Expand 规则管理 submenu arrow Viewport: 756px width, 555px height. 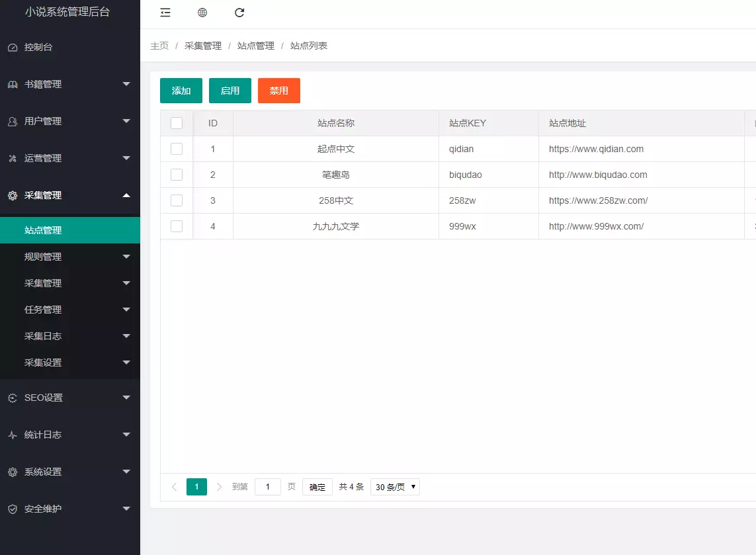pyautogui.click(x=126, y=257)
